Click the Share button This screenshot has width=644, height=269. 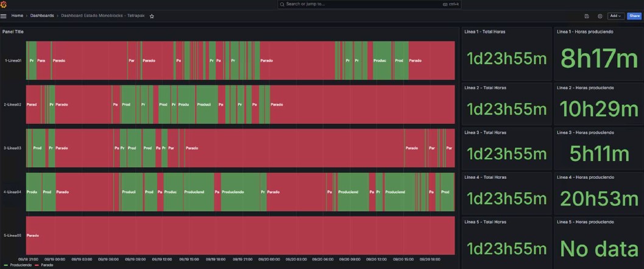(x=634, y=16)
